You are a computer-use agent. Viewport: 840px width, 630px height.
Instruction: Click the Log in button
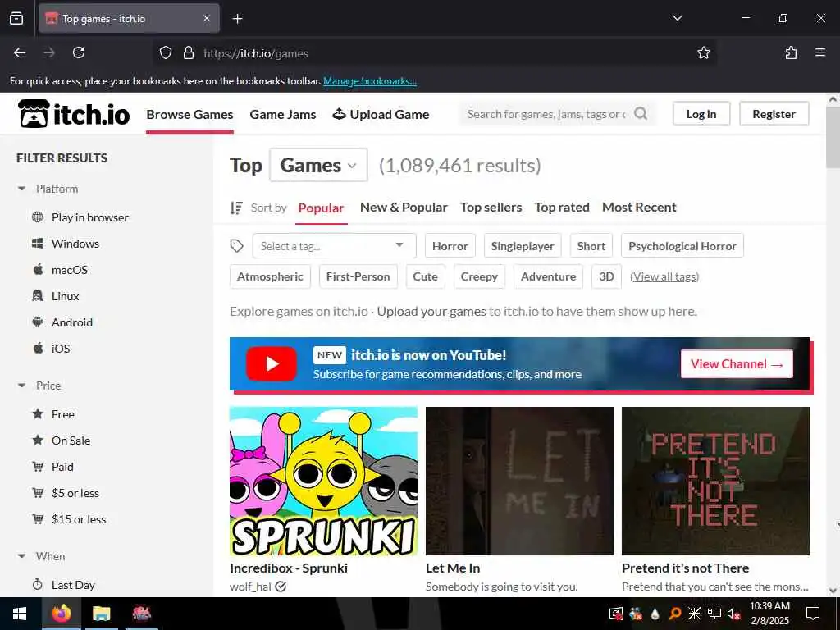click(x=701, y=113)
